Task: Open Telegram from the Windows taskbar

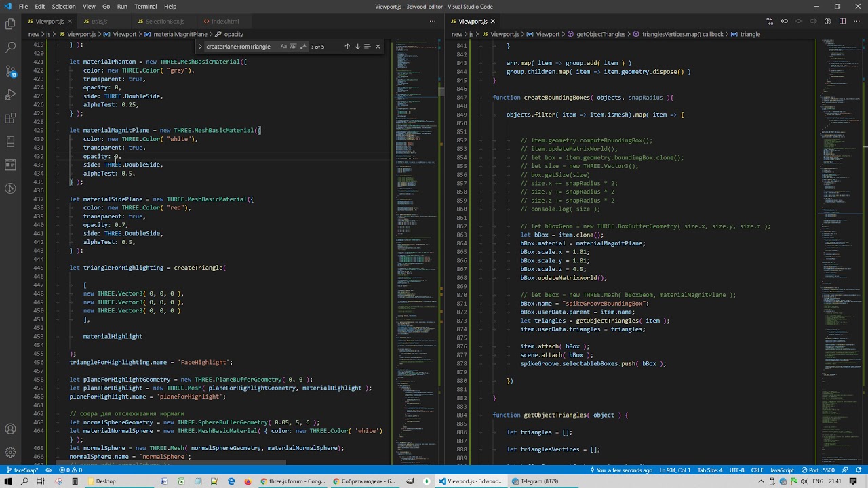Action: coord(534,481)
